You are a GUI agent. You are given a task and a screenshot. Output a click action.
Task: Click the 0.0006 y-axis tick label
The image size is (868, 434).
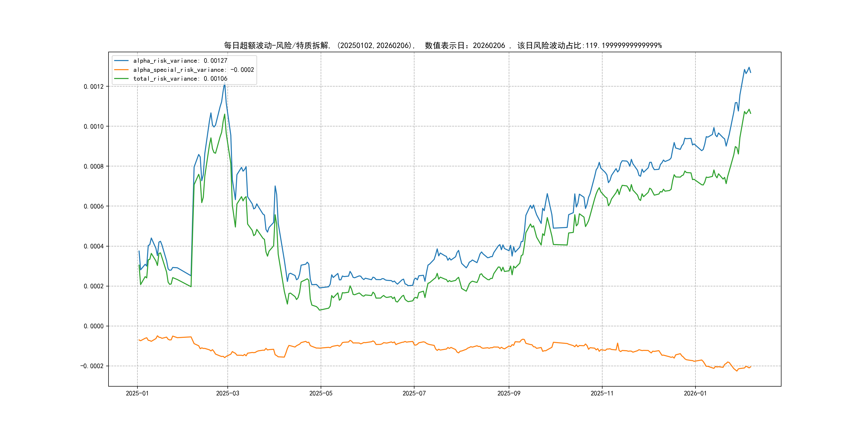(94, 206)
